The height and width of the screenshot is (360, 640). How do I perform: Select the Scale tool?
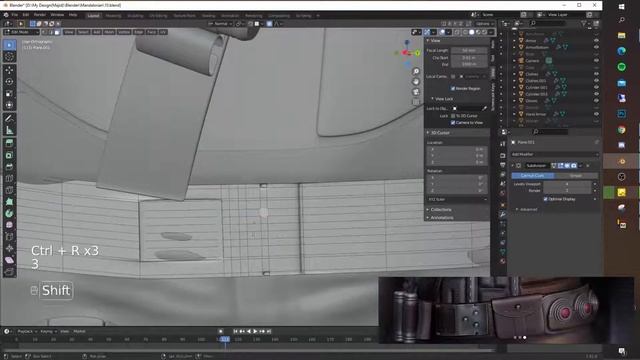point(9,93)
